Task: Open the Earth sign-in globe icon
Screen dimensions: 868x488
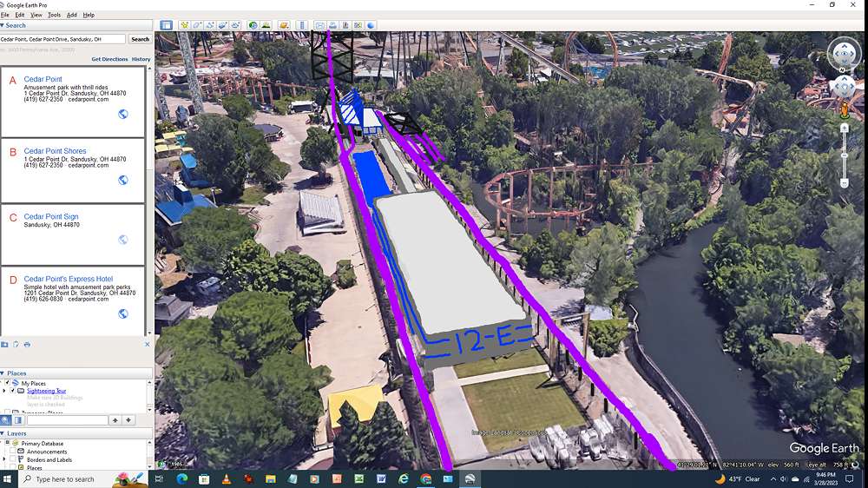Action: point(371,25)
